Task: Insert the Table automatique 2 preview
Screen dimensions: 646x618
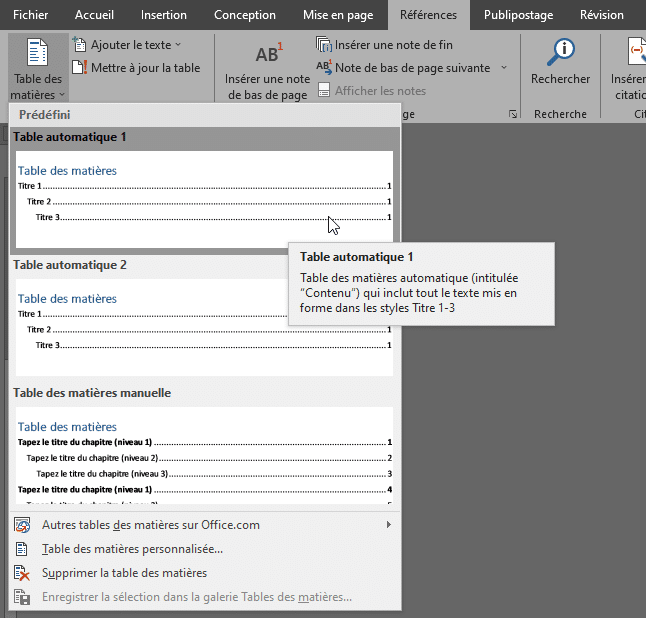Action: (204, 328)
